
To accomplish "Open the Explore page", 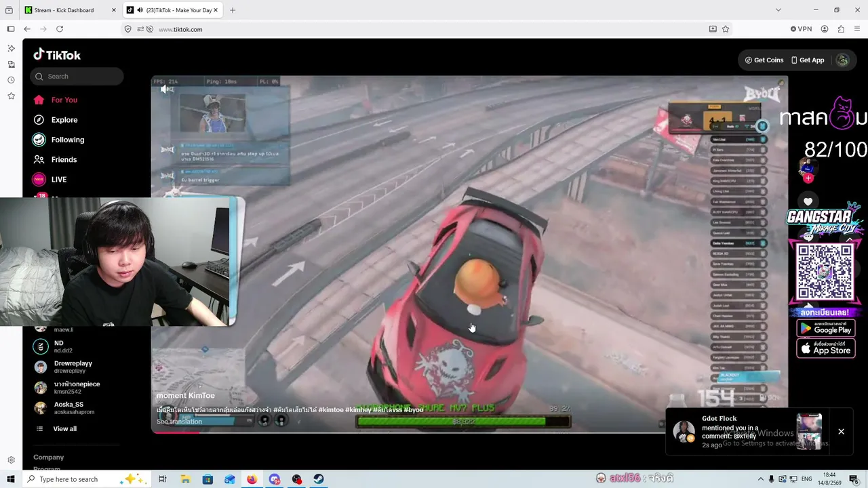I will point(64,120).
